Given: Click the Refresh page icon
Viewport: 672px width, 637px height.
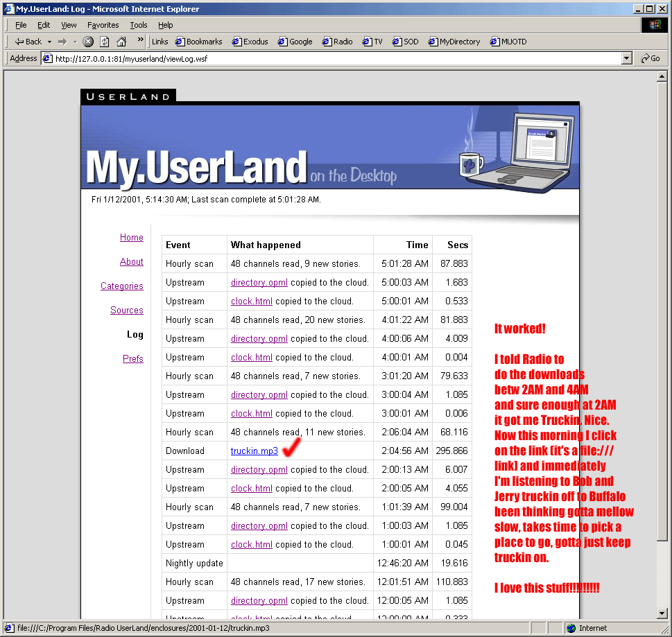Looking at the screenshot, I should (105, 42).
